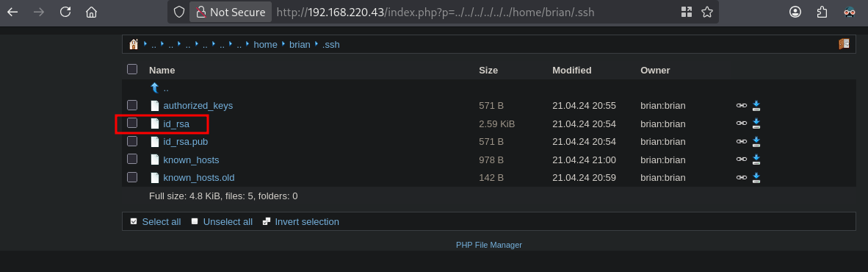
Task: Click the parent directory up-arrow icon
Action: click(x=155, y=87)
